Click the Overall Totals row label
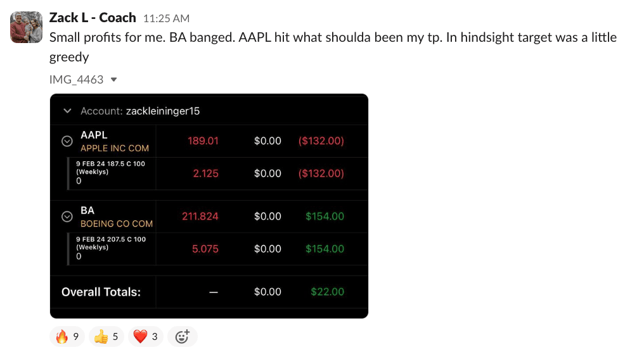Viewport: 644px width, 352px height. tap(101, 292)
